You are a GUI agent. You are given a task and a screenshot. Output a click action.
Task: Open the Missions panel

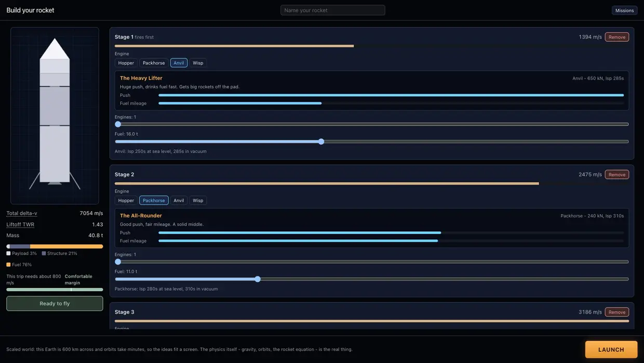pos(624,10)
